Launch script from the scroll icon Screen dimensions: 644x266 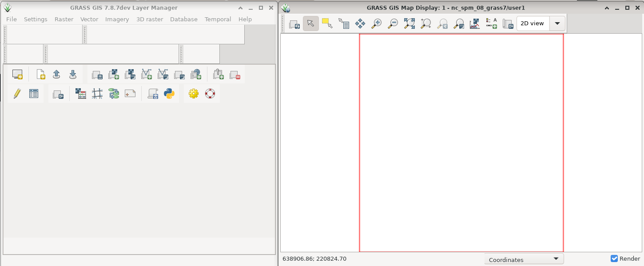point(153,94)
